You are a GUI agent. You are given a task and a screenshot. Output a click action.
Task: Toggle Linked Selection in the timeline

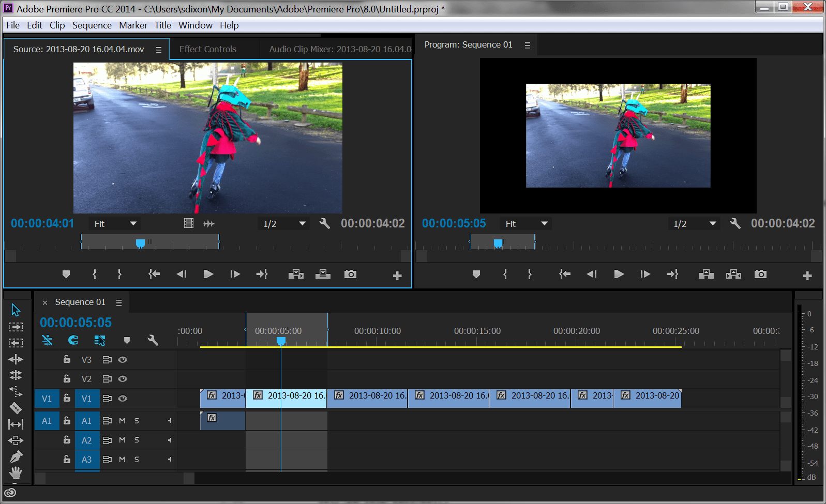[x=100, y=340]
